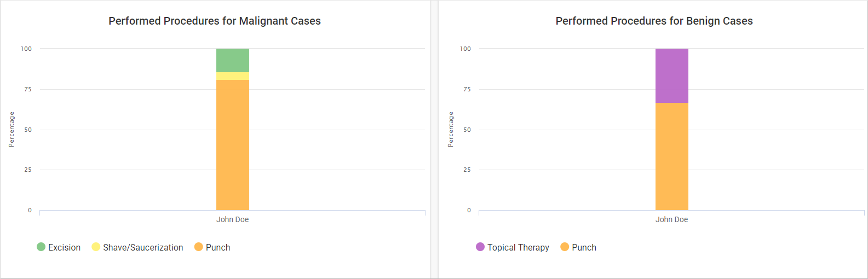This screenshot has height=279, width=868.
Task: Click the Performed Procedures for Benign Cases title
Action: pos(654,21)
